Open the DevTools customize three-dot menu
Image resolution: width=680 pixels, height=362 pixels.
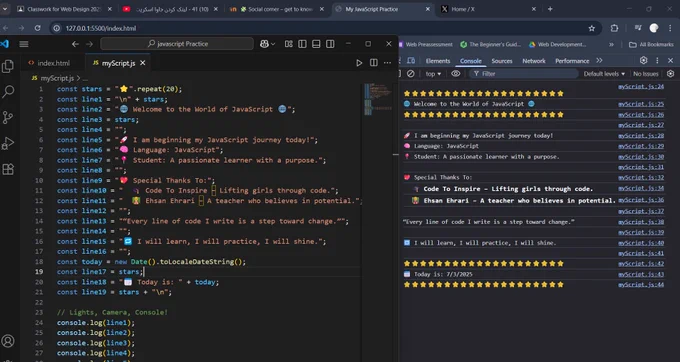click(x=657, y=61)
